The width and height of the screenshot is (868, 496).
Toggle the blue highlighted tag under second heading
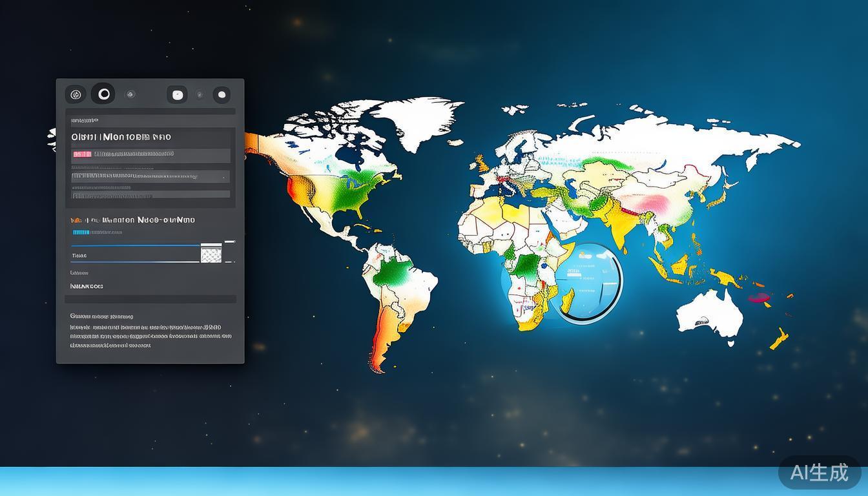pyautogui.click(x=81, y=232)
